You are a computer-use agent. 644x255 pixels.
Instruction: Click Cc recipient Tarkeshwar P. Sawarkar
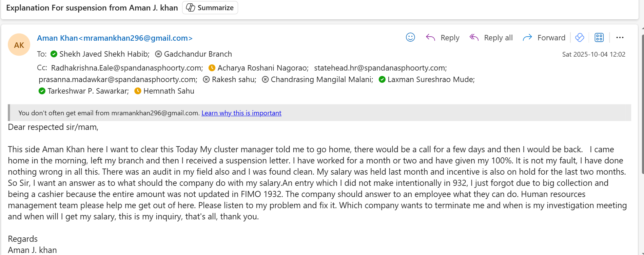tap(87, 91)
